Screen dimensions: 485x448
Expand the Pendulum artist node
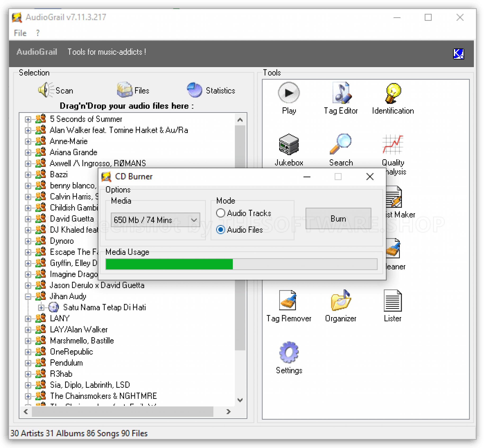(x=28, y=364)
